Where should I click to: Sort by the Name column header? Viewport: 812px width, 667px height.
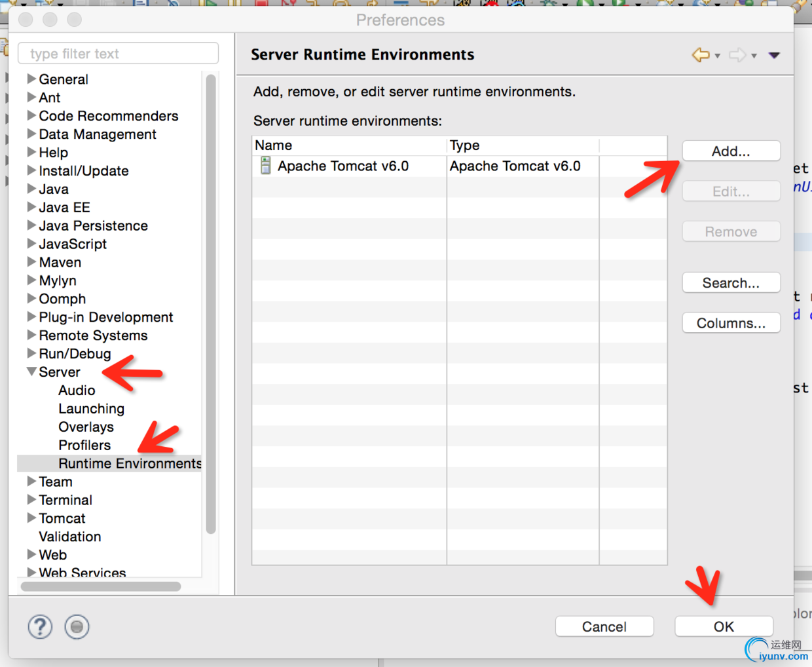pyautogui.click(x=349, y=145)
